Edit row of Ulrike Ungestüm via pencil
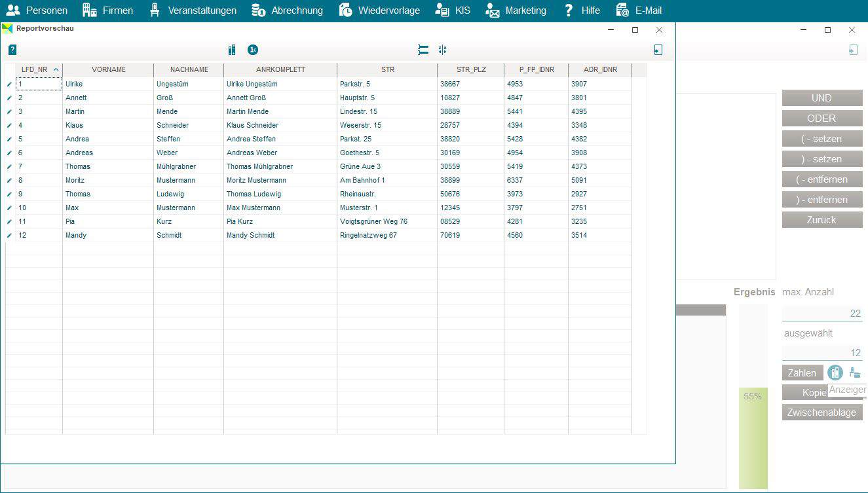 click(9, 84)
